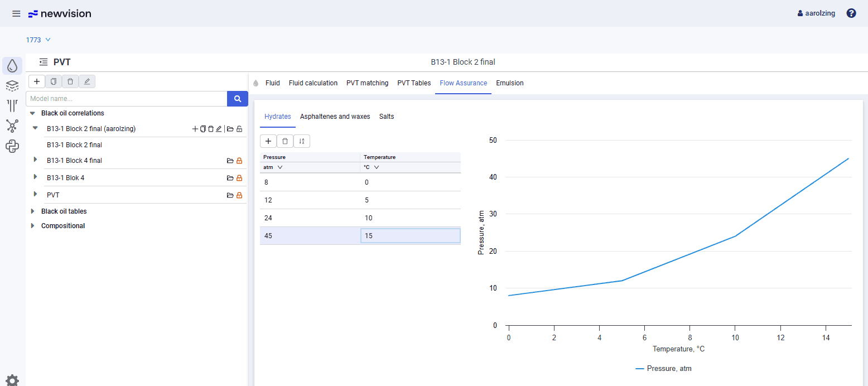Open the hamburger main menu

point(16,13)
